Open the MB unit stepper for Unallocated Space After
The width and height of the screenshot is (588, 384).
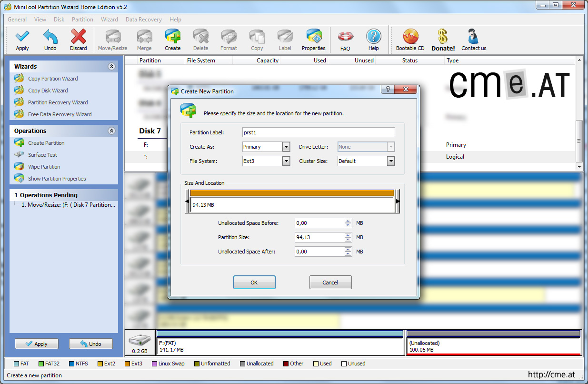tap(348, 252)
